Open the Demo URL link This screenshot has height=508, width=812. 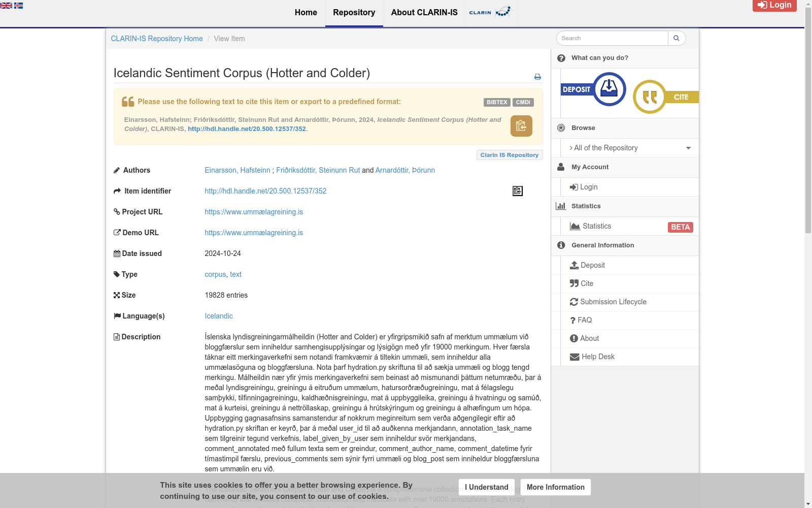[x=254, y=233]
